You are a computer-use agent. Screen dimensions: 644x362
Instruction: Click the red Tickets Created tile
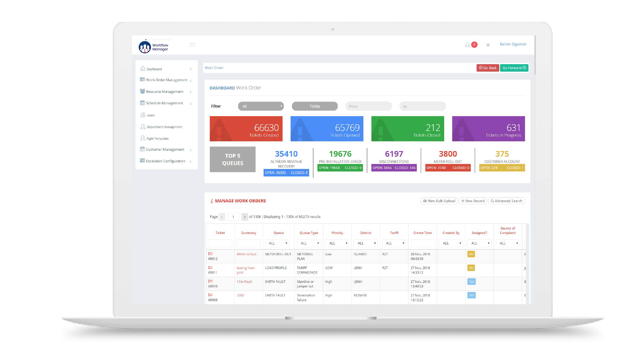coord(246,129)
